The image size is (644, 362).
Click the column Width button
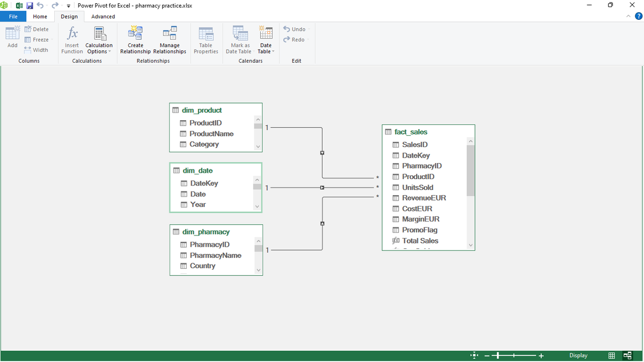point(36,50)
